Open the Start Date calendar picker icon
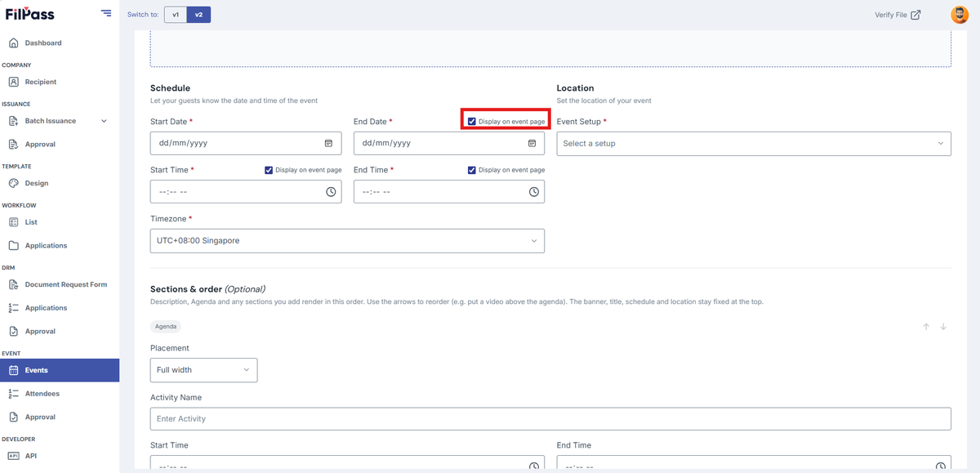 point(328,143)
